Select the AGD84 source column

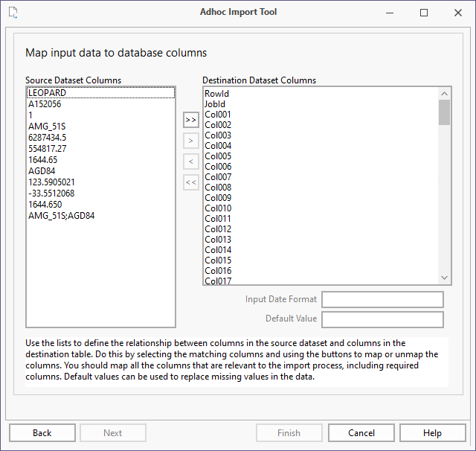click(x=42, y=170)
